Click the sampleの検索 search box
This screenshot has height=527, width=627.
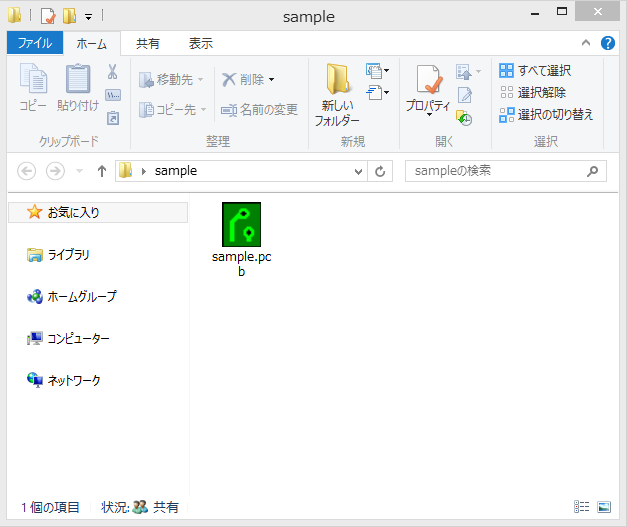pos(505,171)
